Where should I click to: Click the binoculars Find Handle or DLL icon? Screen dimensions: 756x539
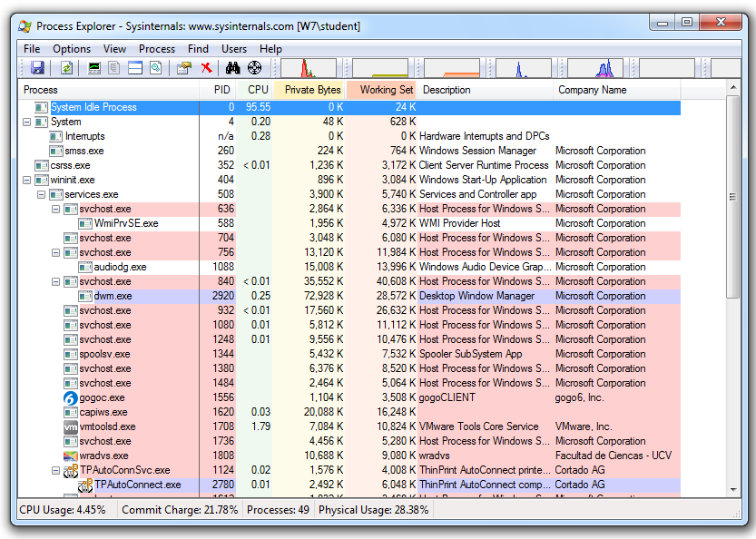pos(233,68)
